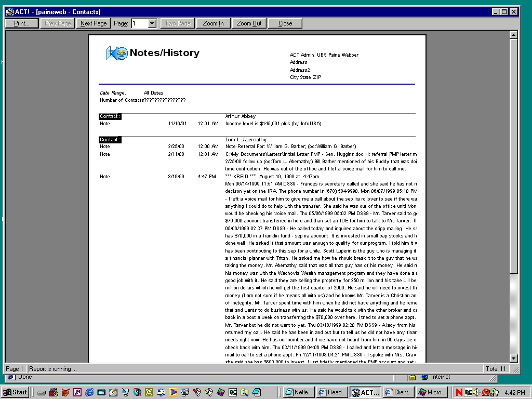Click the Page 1 status bar entry
Image resolution: width=532 pixels, height=399 pixels.
15,369
